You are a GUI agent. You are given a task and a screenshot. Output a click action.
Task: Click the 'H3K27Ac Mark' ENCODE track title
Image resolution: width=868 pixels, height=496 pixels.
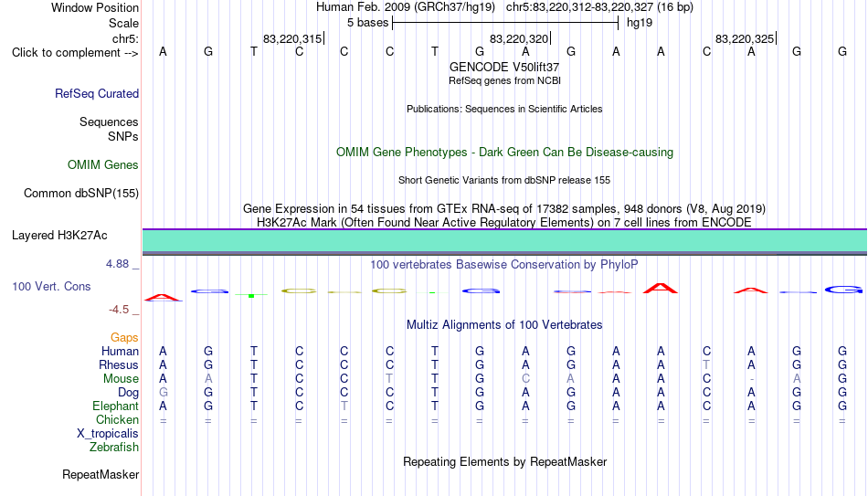coord(504,223)
